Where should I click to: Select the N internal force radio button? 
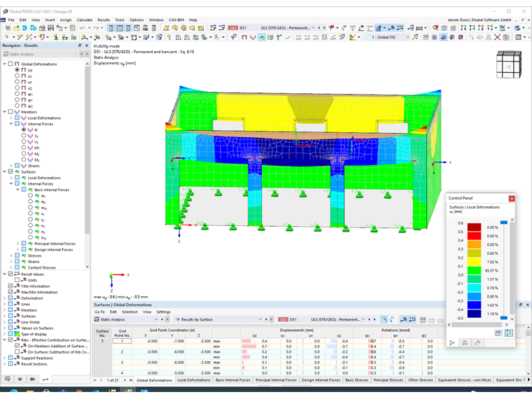pos(24,129)
